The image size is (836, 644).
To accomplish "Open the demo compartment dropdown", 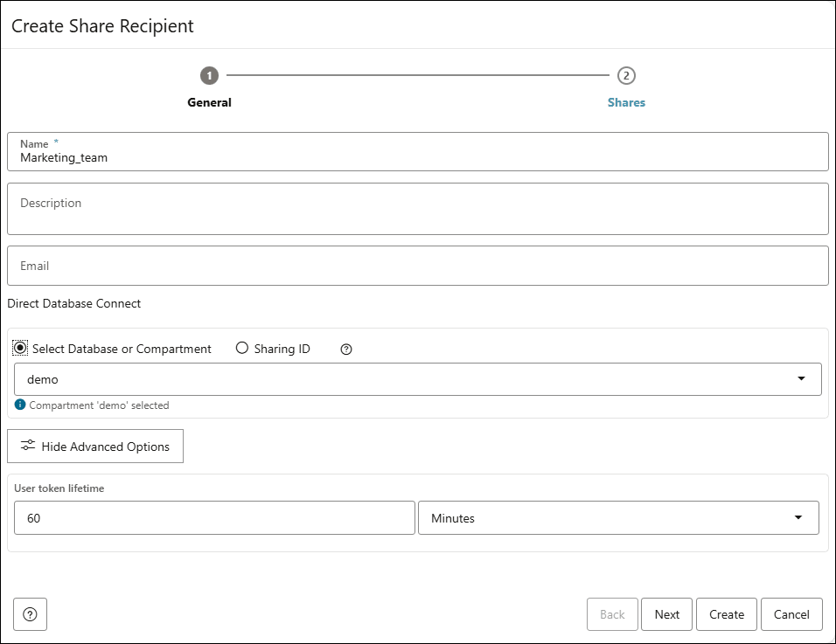I will click(418, 379).
